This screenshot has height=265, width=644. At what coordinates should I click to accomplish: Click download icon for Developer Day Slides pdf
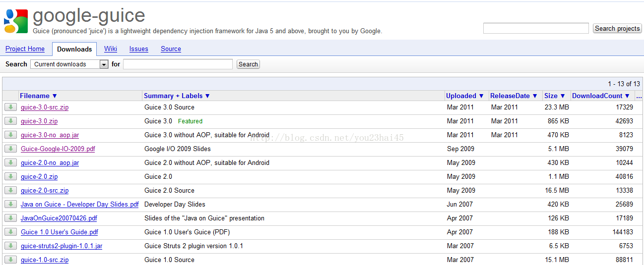(x=10, y=204)
